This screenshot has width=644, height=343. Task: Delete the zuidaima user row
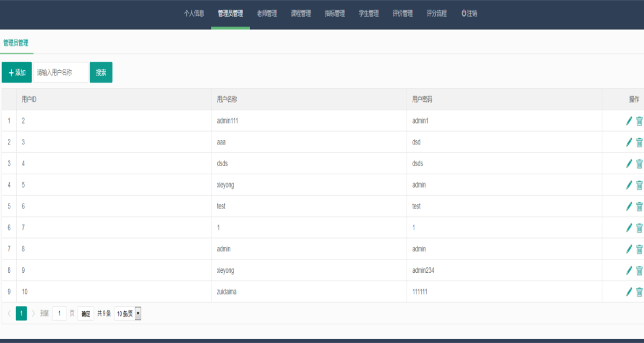coord(639,292)
